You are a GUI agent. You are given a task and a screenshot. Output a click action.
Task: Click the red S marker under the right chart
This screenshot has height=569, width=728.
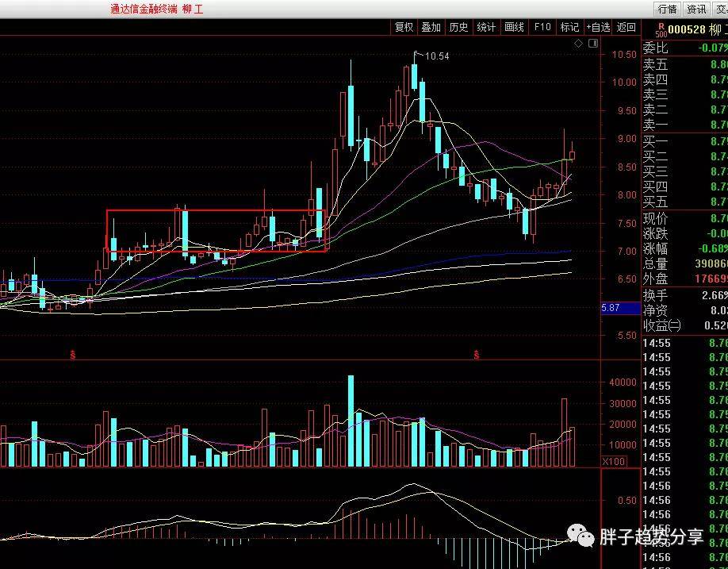(x=477, y=355)
